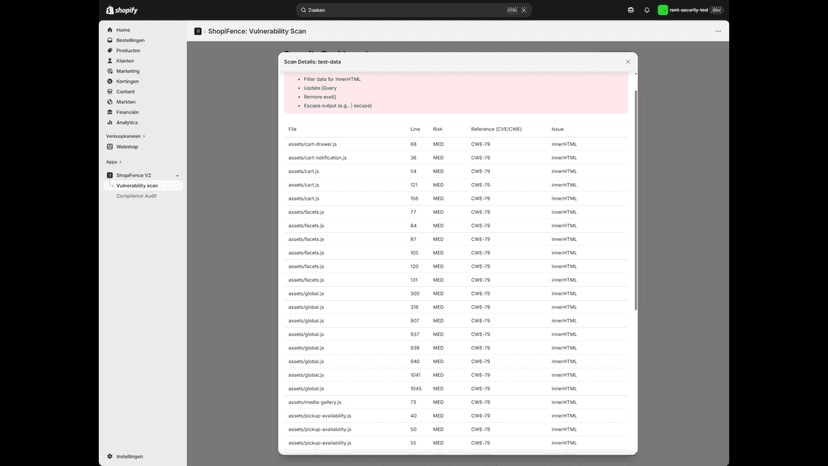Image resolution: width=828 pixels, height=466 pixels.
Task: Open Compliance Audit in sidebar
Action: 136,196
